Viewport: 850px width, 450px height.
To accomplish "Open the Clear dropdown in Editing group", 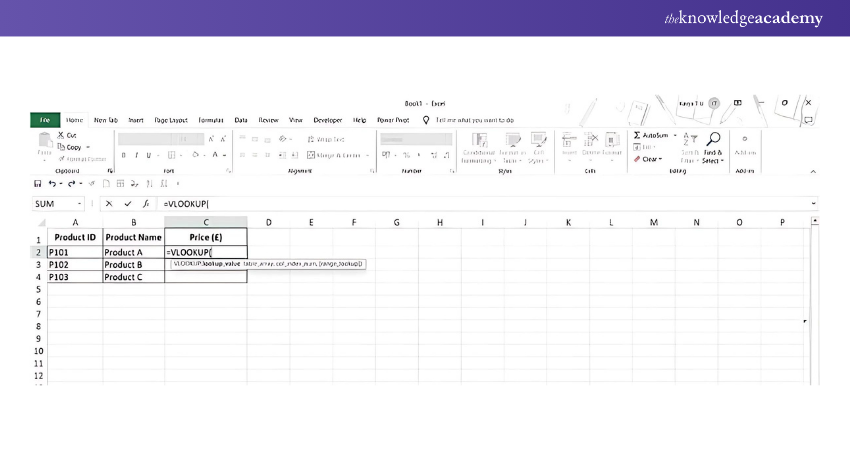I will coord(648,159).
